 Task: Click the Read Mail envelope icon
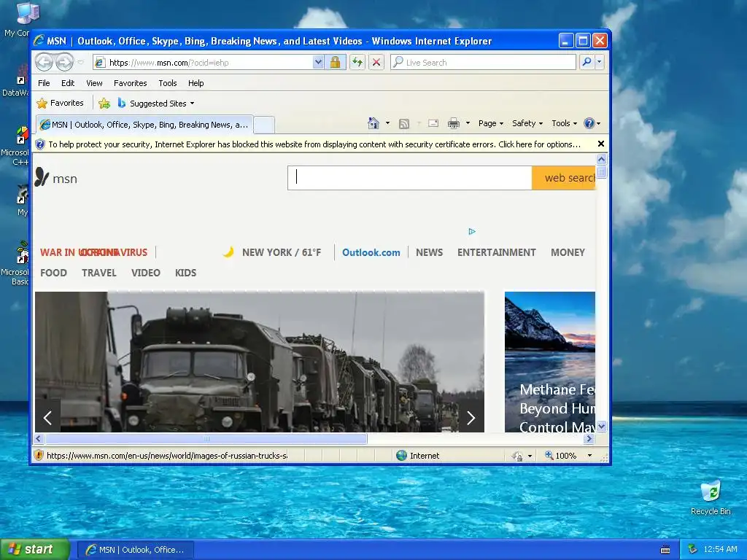[433, 123]
